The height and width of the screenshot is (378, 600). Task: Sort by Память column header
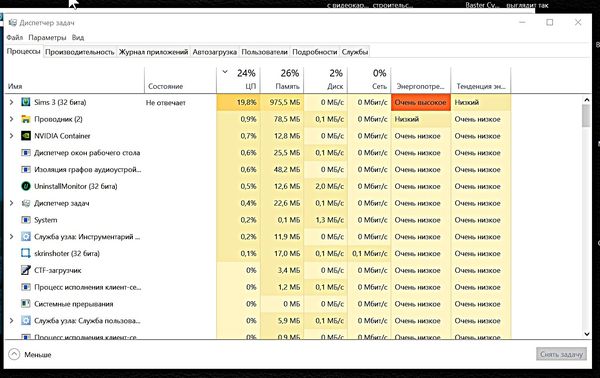[282, 80]
